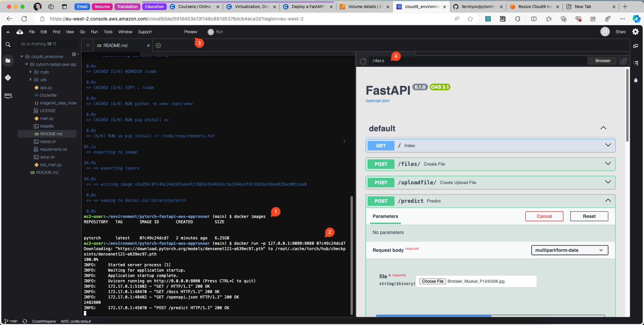
Task: Bookmark this page with star icon
Action: coord(470,19)
